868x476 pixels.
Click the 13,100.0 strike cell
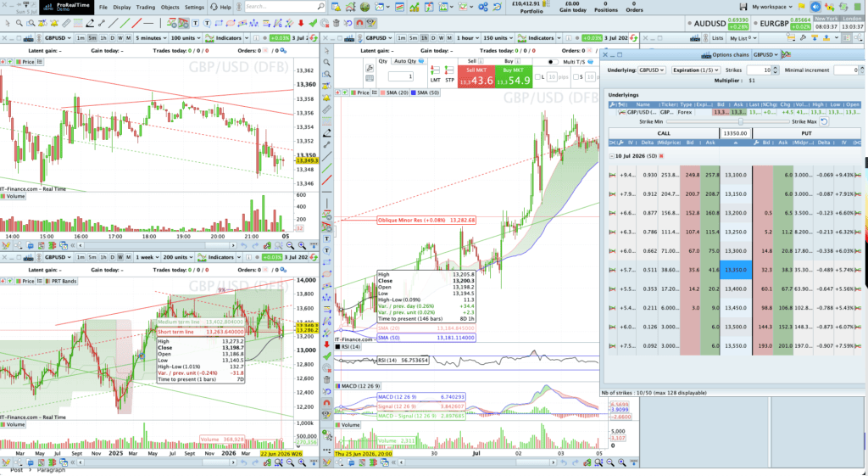click(736, 175)
